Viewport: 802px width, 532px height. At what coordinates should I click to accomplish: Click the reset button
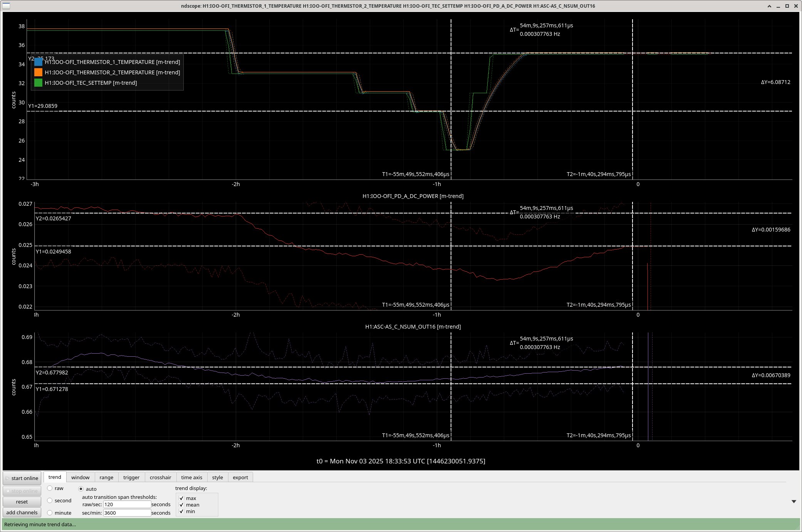pos(22,502)
